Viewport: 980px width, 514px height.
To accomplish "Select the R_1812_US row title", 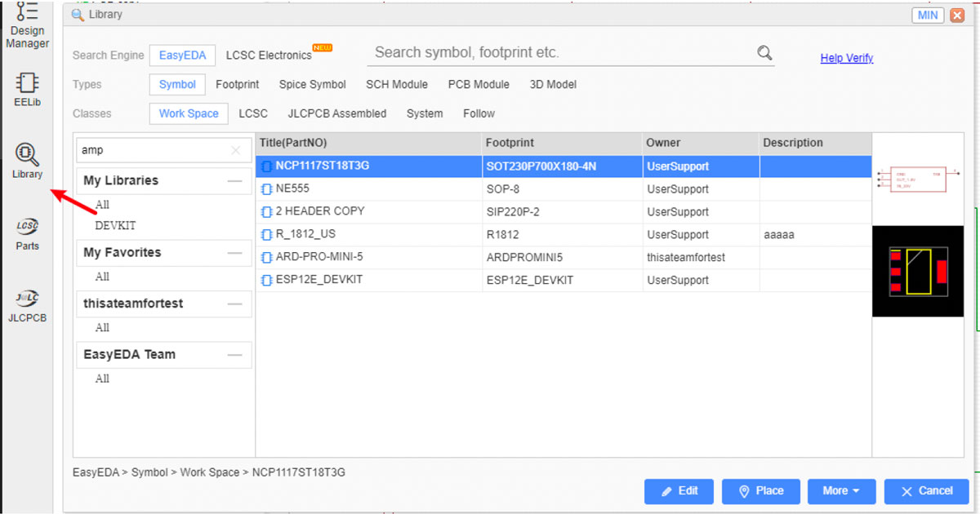I will click(305, 234).
